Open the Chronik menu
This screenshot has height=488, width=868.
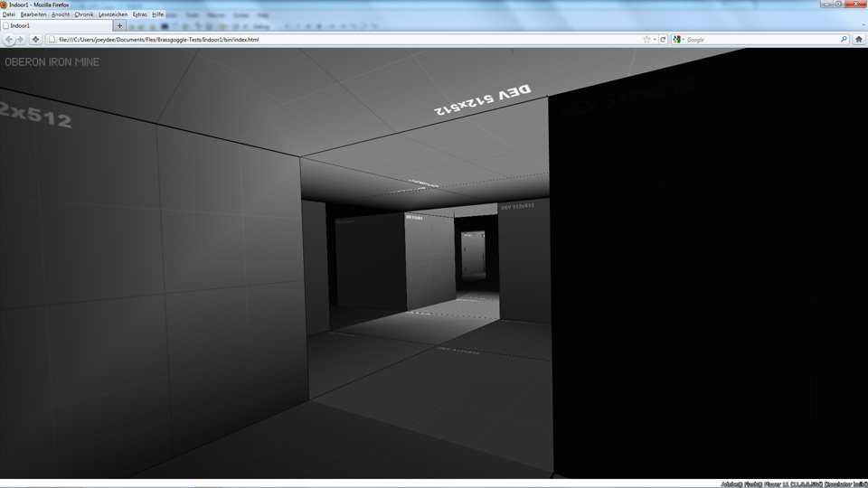[x=83, y=14]
